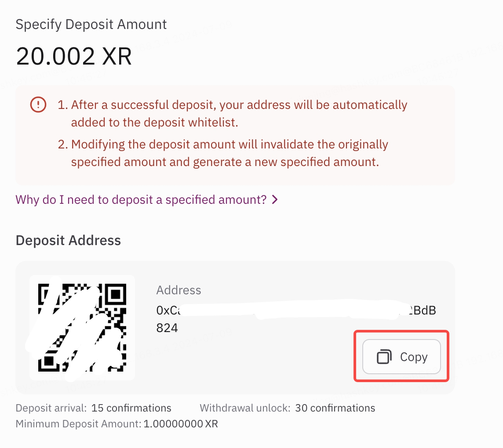Screen dimensions: 503x448
Task: Open 'Why do I need to deposit' link
Action: tap(141, 200)
